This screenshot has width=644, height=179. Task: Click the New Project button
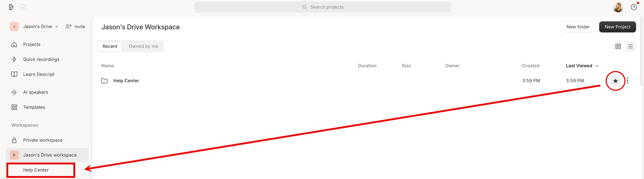coord(617,27)
